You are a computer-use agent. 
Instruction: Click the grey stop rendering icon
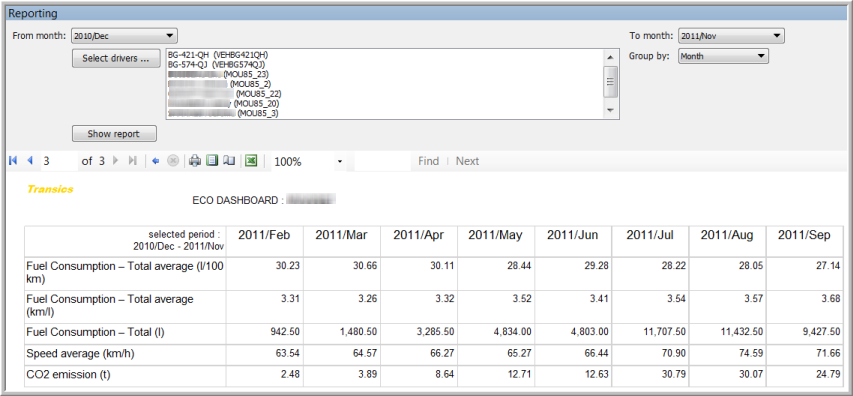pos(173,161)
